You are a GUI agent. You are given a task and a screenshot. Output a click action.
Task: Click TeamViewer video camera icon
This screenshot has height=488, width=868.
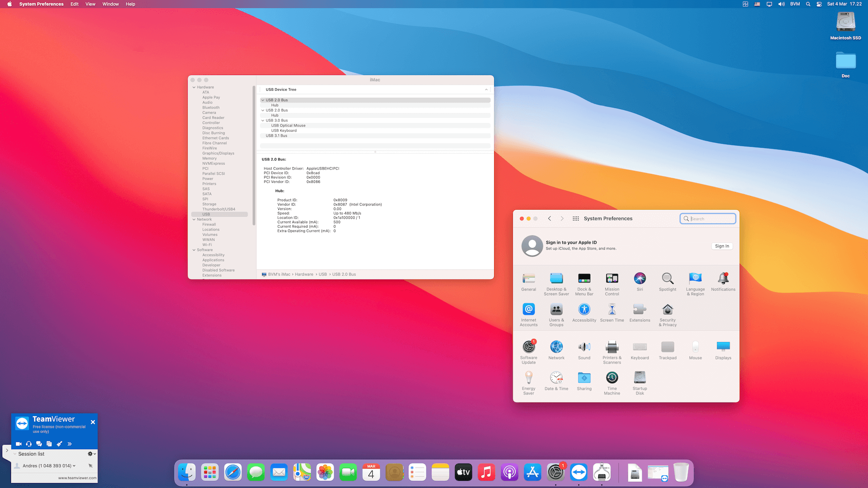point(19,444)
